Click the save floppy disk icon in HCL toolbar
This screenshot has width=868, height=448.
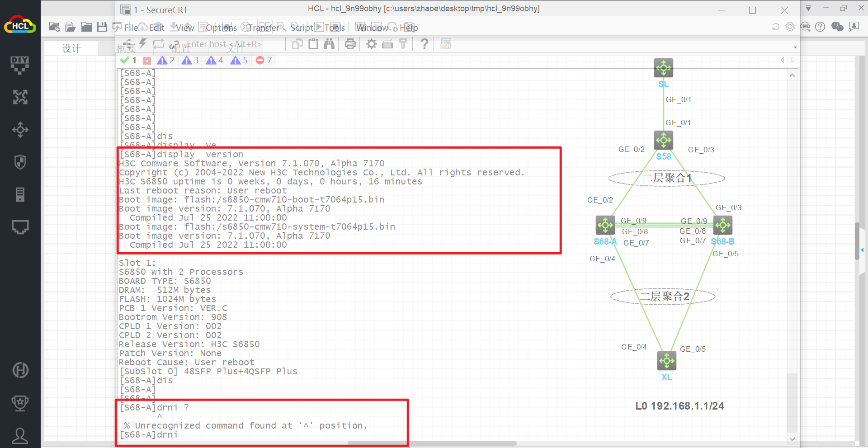click(x=102, y=27)
